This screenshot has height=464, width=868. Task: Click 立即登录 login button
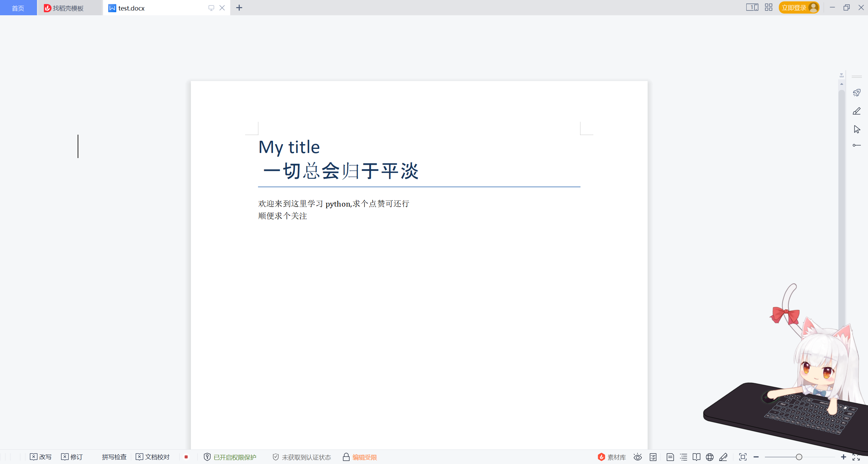[x=799, y=7]
